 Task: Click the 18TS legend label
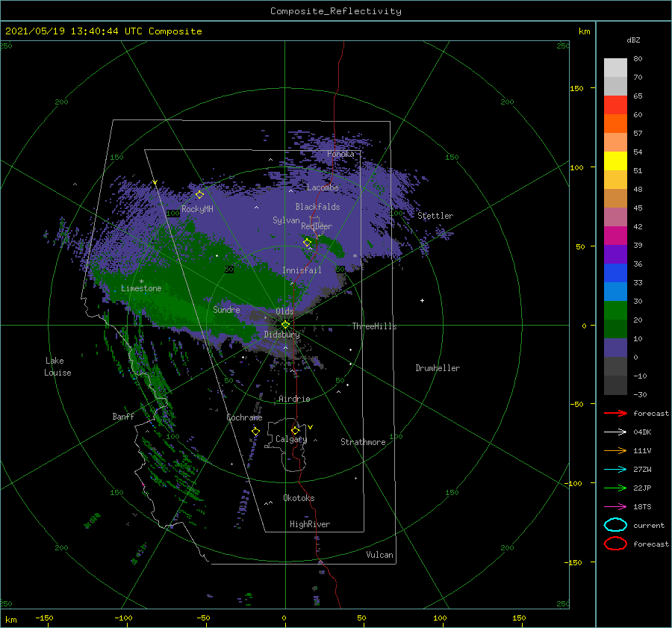point(642,507)
